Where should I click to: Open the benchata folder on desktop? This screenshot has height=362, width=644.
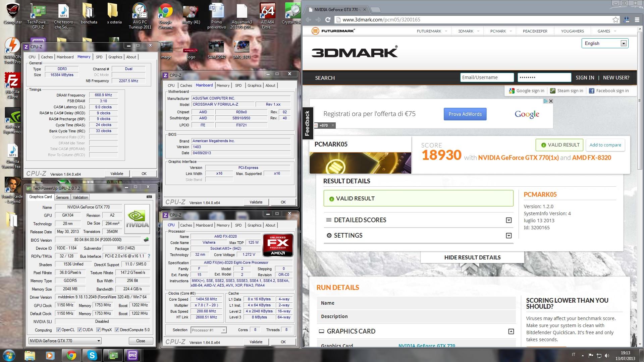[89, 14]
